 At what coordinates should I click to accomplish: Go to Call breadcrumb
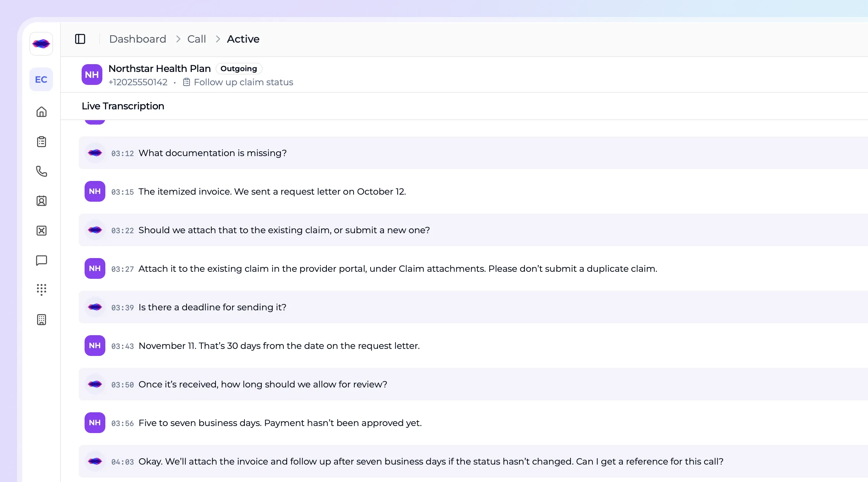pos(197,39)
